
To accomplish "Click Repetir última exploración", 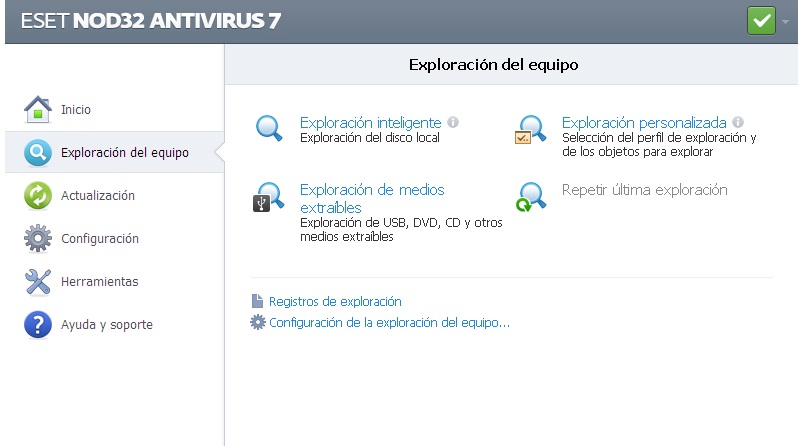I will point(644,190).
